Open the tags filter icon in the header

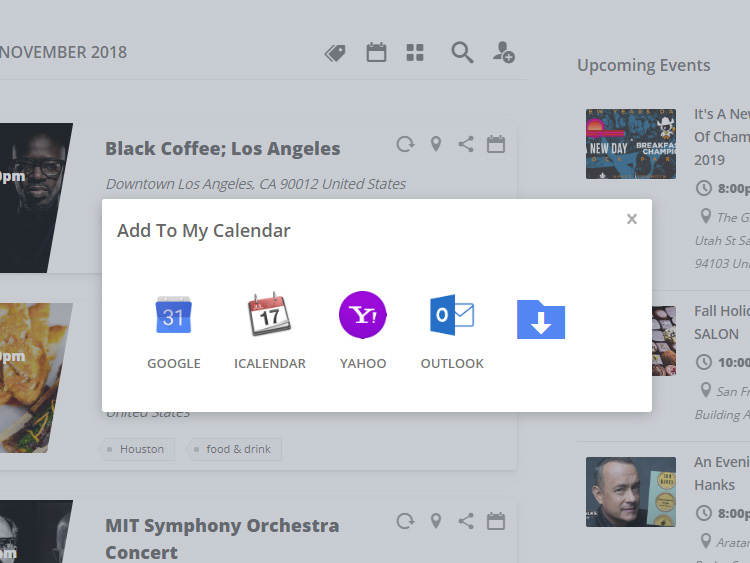(335, 53)
